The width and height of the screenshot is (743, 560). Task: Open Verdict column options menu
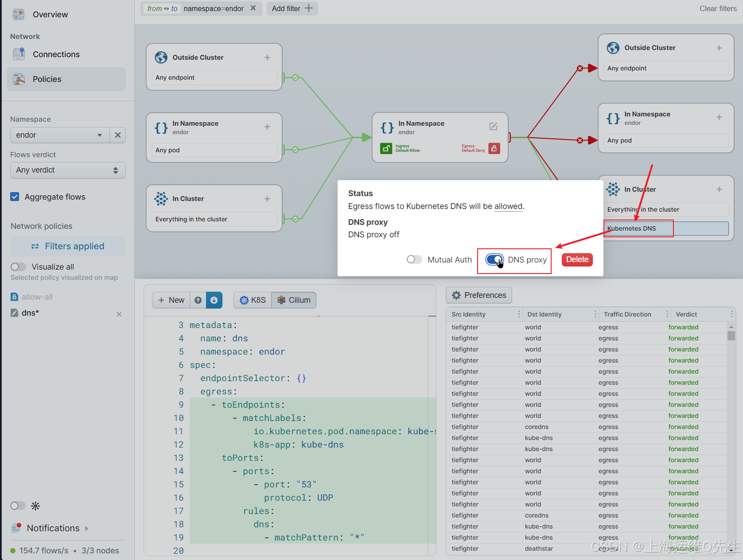[731, 314]
